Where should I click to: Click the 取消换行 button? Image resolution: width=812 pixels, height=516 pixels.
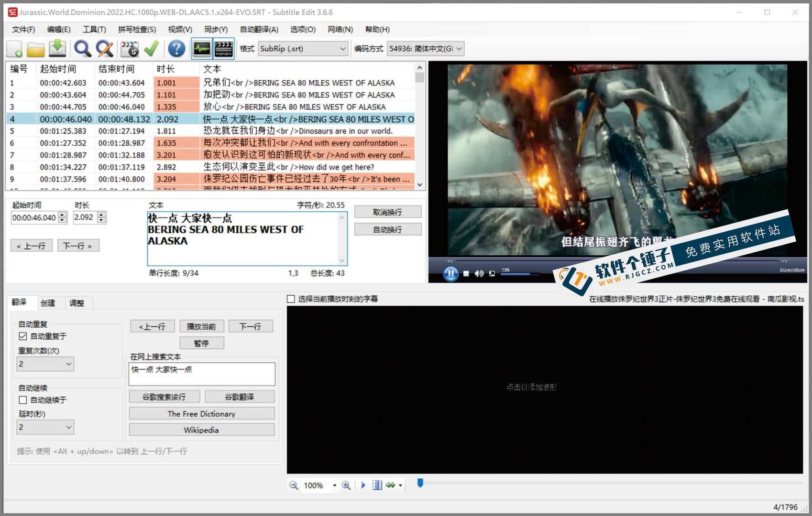coord(388,212)
